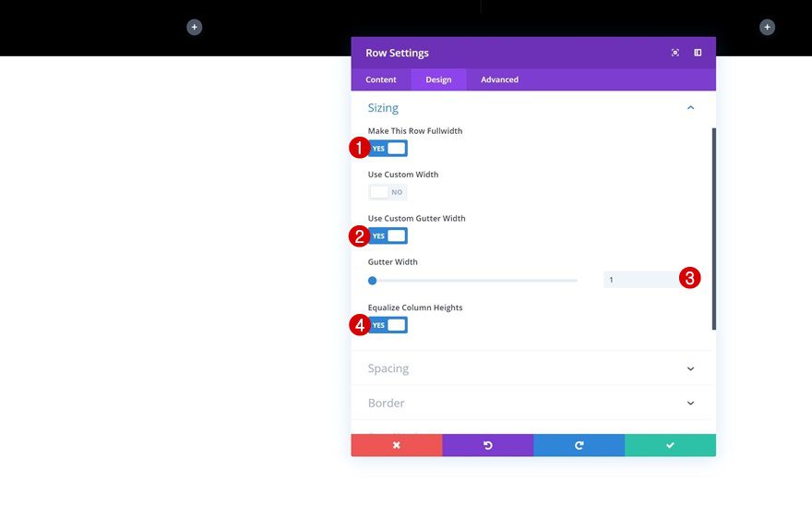Click the expand modal fullscreen icon
Screen dimensions: 812x519
pos(675,53)
